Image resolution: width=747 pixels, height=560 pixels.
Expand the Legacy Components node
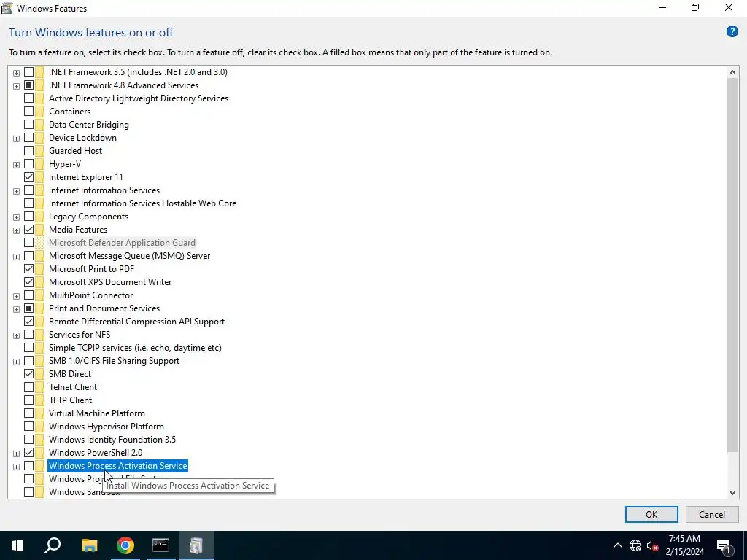pos(16,217)
